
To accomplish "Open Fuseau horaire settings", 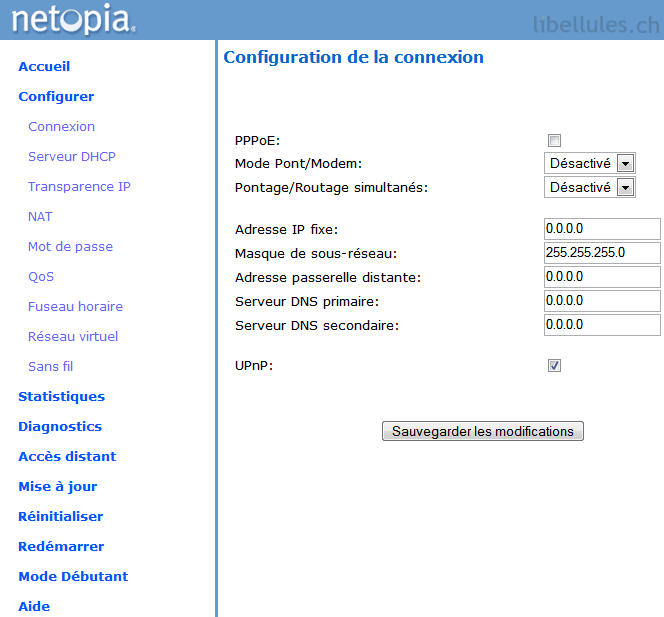I will coord(75,307).
